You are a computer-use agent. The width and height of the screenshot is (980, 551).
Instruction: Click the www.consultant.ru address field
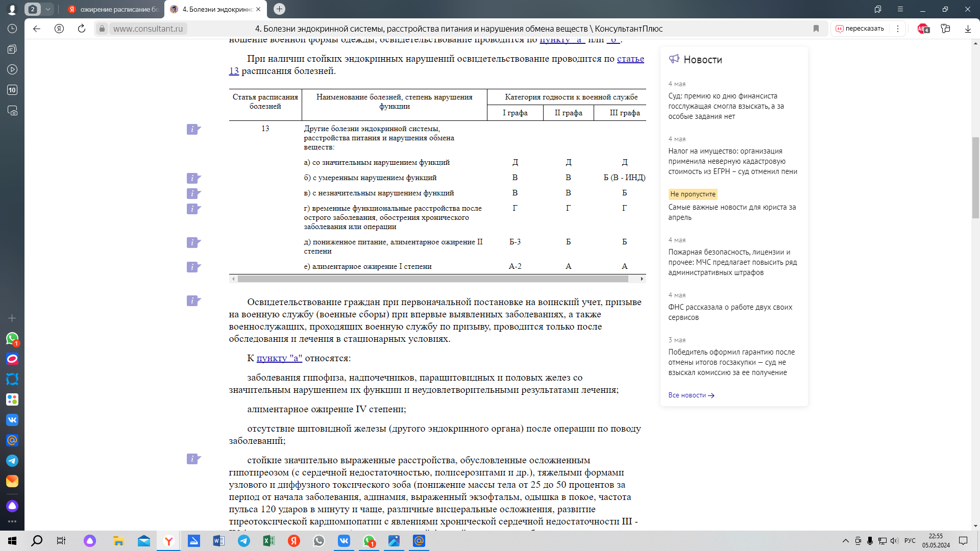pyautogui.click(x=148, y=29)
